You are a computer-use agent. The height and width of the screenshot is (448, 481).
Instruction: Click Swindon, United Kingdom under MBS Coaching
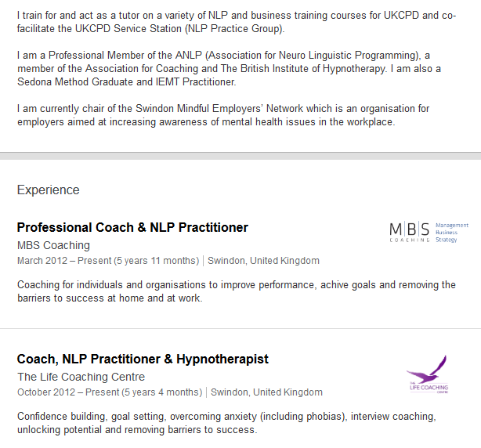263,261
